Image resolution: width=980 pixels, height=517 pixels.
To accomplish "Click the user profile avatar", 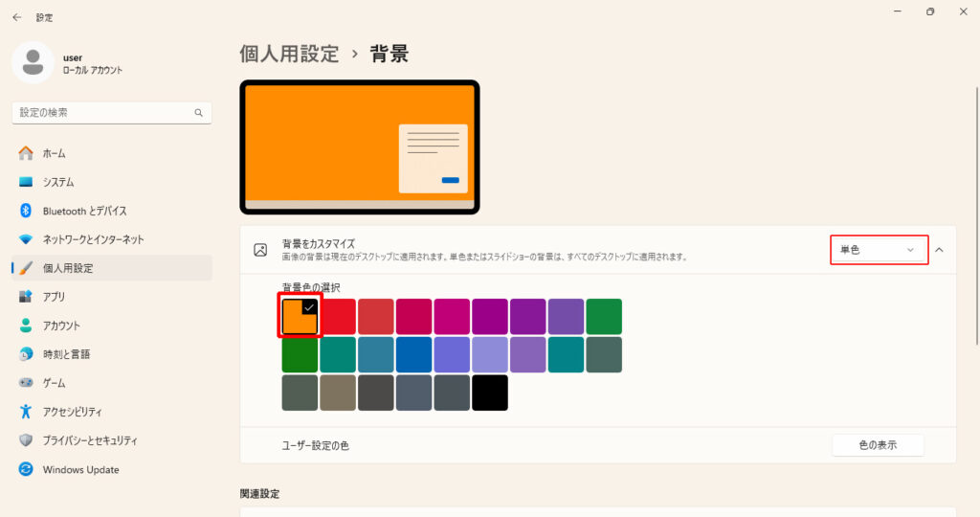I will click(x=33, y=62).
